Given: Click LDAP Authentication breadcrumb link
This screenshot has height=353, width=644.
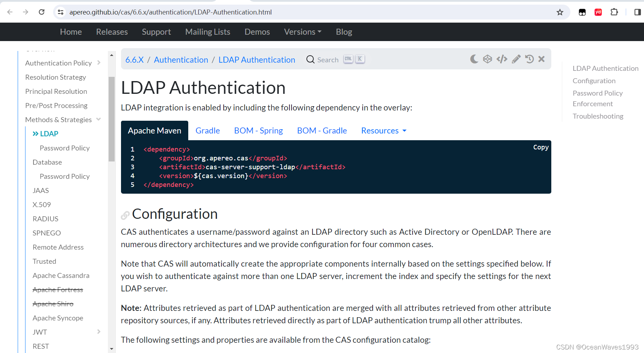Looking at the screenshot, I should pyautogui.click(x=257, y=60).
